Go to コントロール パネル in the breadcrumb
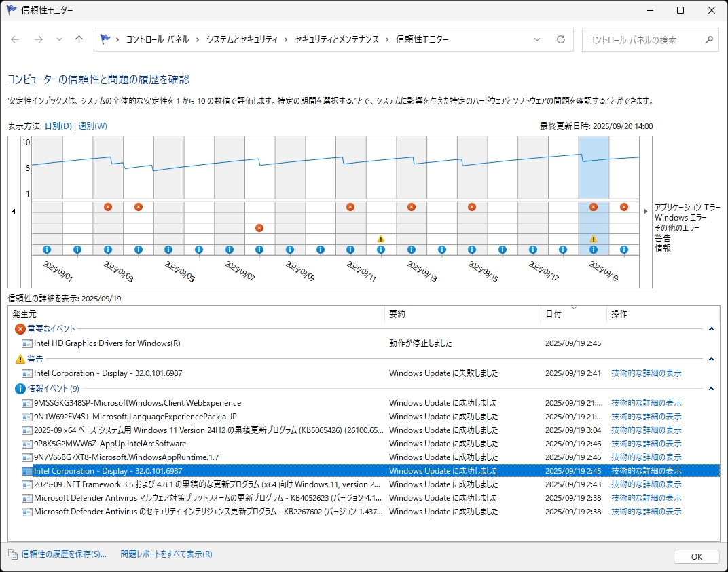Image resolution: width=728 pixels, height=572 pixels. [x=158, y=40]
